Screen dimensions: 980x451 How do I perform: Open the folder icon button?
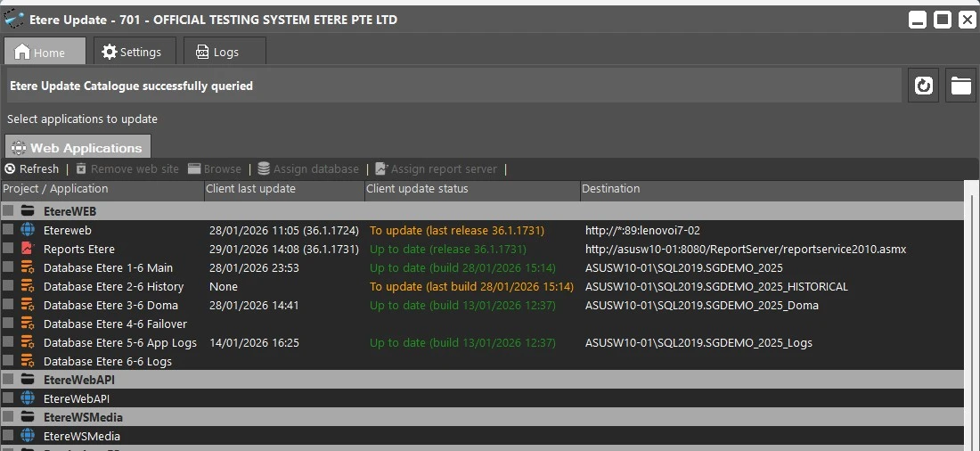960,86
